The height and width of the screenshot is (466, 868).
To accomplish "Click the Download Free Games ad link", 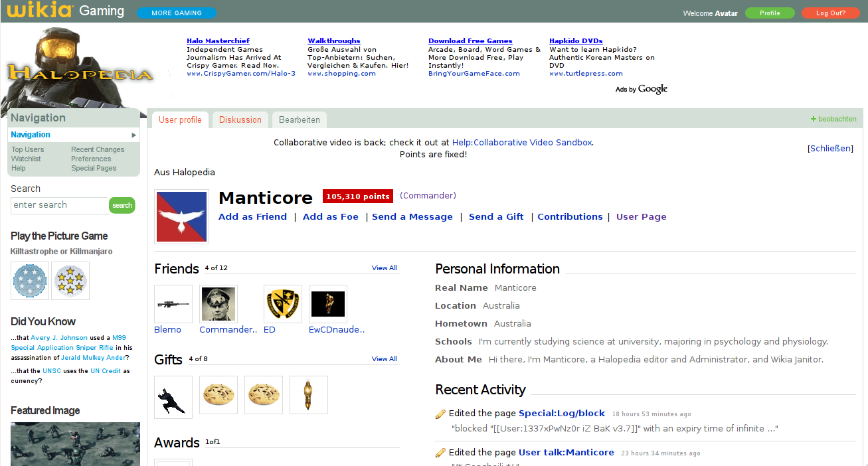I will click(470, 41).
